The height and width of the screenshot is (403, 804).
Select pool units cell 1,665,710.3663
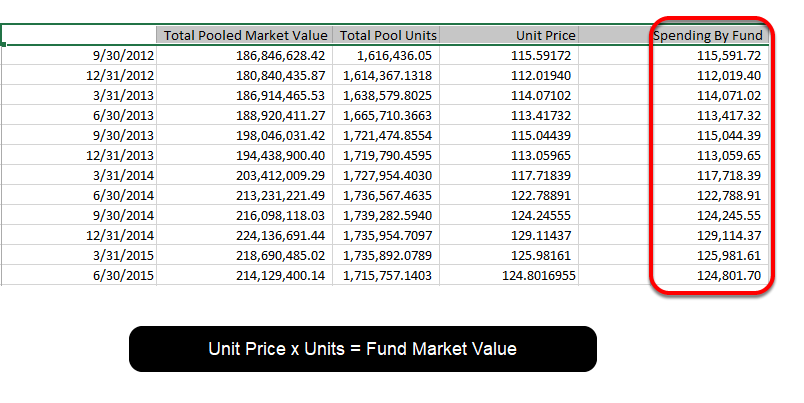386,115
